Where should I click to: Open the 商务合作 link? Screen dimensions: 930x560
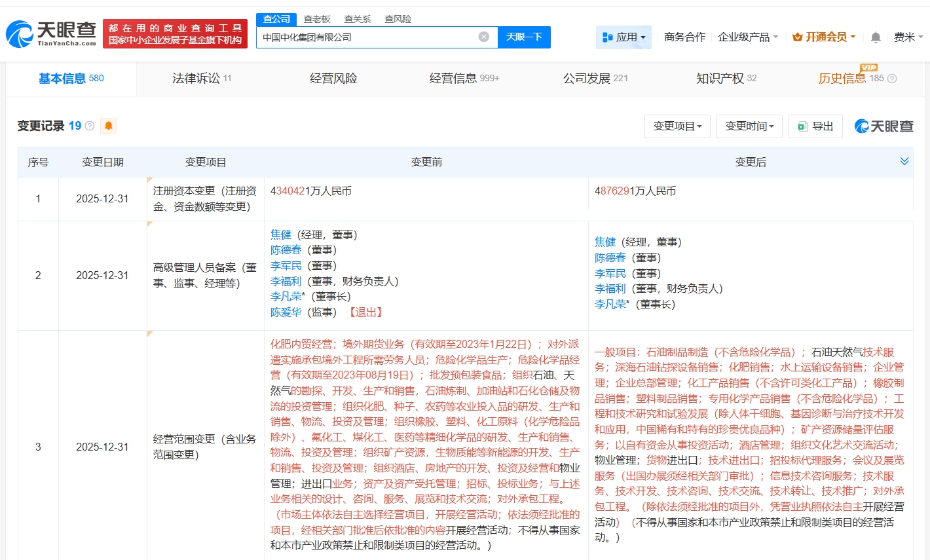click(684, 37)
